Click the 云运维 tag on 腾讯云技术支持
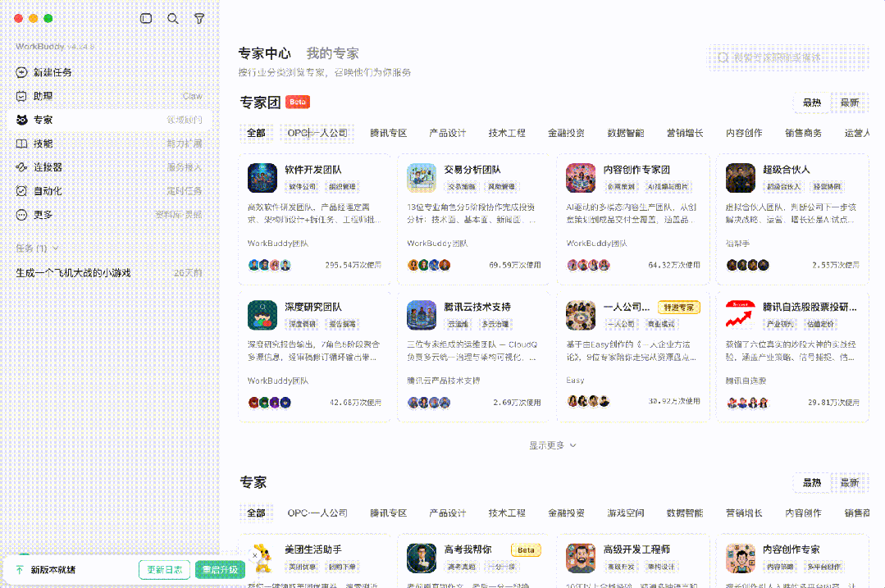 458,324
